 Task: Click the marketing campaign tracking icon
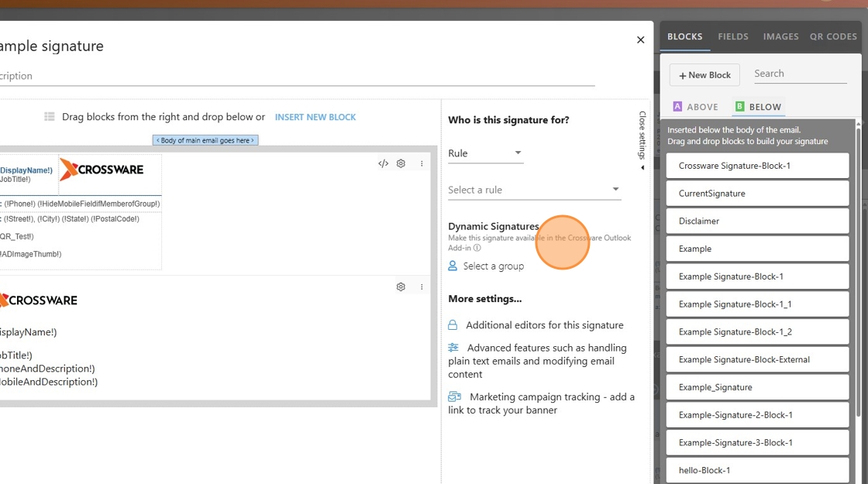[x=454, y=396]
